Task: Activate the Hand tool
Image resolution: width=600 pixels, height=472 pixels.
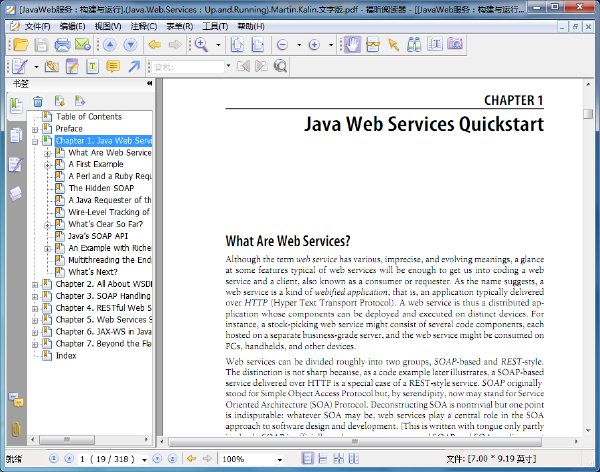Action: pos(352,44)
